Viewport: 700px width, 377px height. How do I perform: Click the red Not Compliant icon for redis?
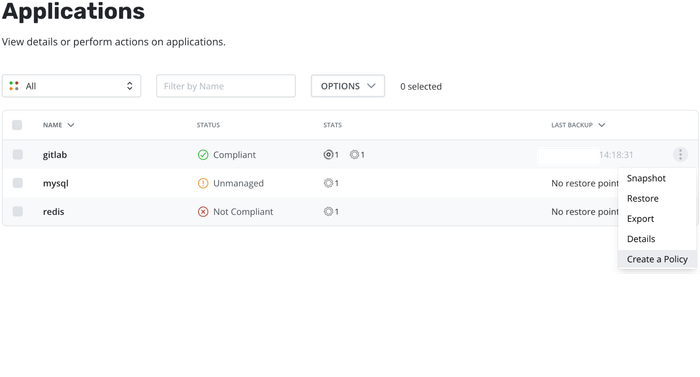pyautogui.click(x=203, y=212)
